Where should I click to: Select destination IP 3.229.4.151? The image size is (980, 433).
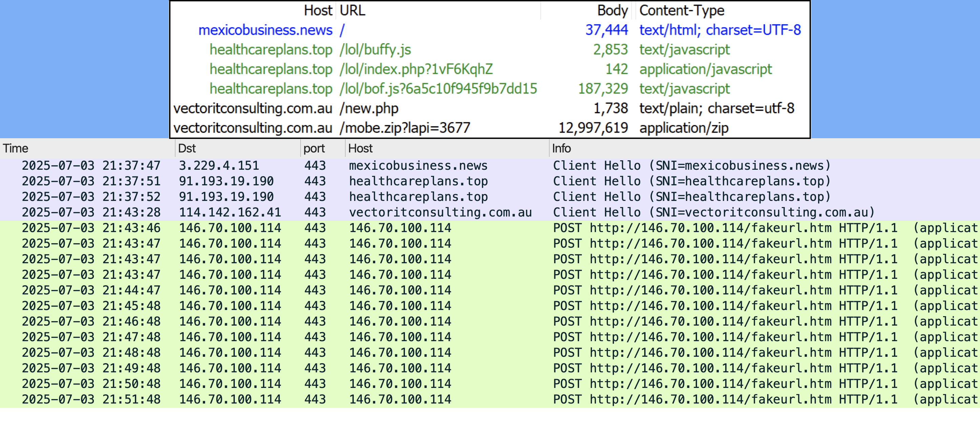219,166
